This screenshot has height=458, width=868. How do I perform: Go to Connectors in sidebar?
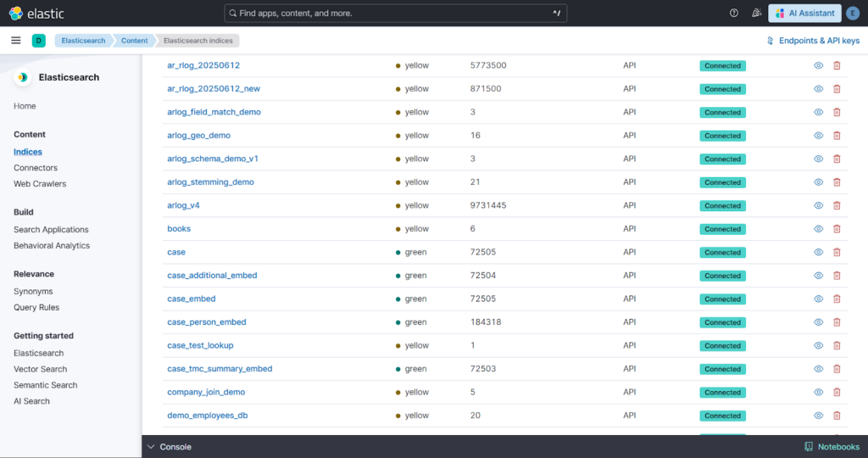[36, 168]
